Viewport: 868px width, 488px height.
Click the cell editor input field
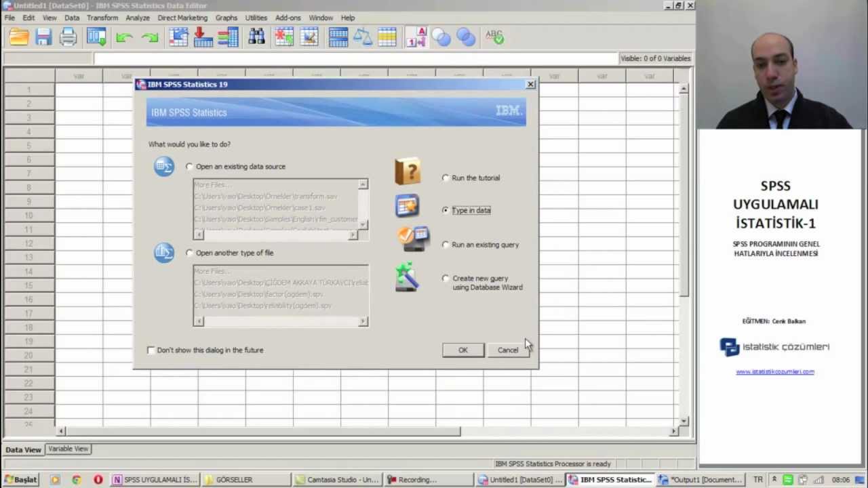[355, 58]
